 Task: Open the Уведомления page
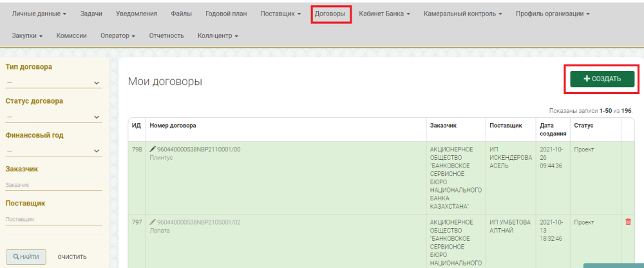pyautogui.click(x=137, y=14)
